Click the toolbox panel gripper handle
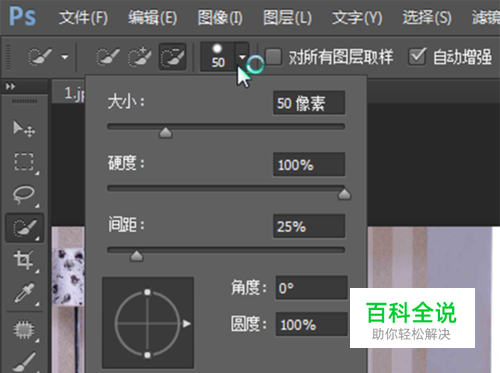The width and height of the screenshot is (500, 373). pyautogui.click(x=24, y=101)
